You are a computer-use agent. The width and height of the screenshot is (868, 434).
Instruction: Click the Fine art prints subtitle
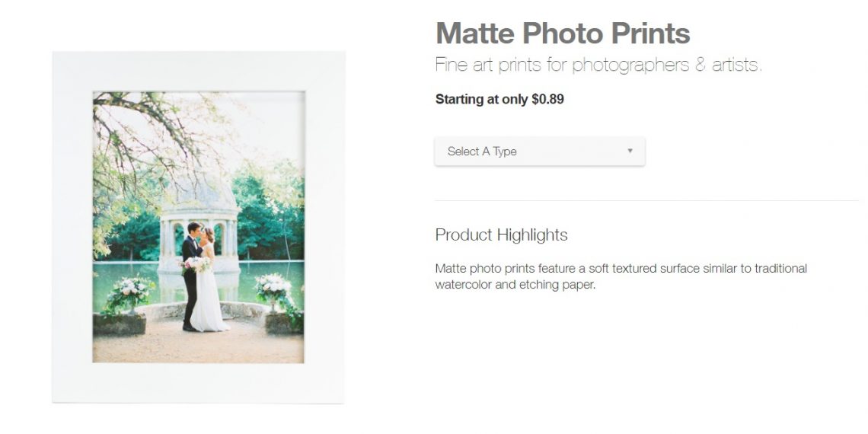[x=598, y=65]
